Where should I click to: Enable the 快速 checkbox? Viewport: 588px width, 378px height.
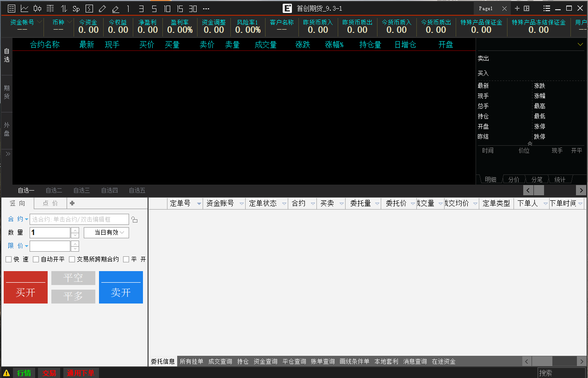[9, 260]
